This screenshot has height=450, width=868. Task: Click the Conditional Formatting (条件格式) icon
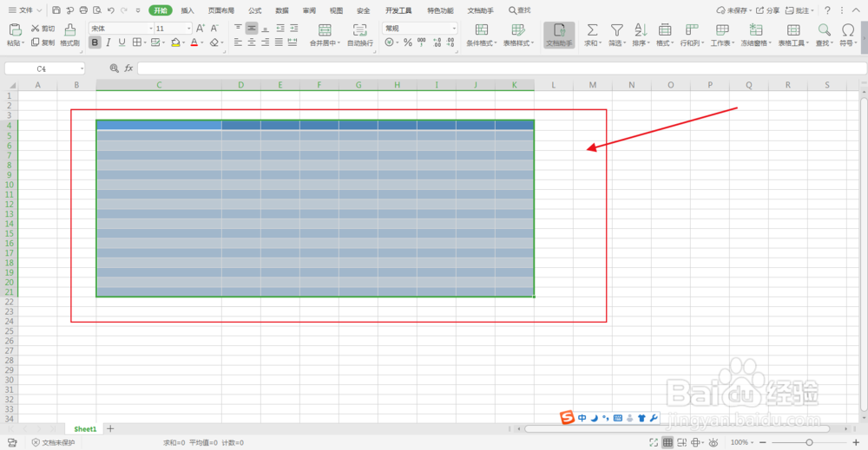click(x=482, y=29)
